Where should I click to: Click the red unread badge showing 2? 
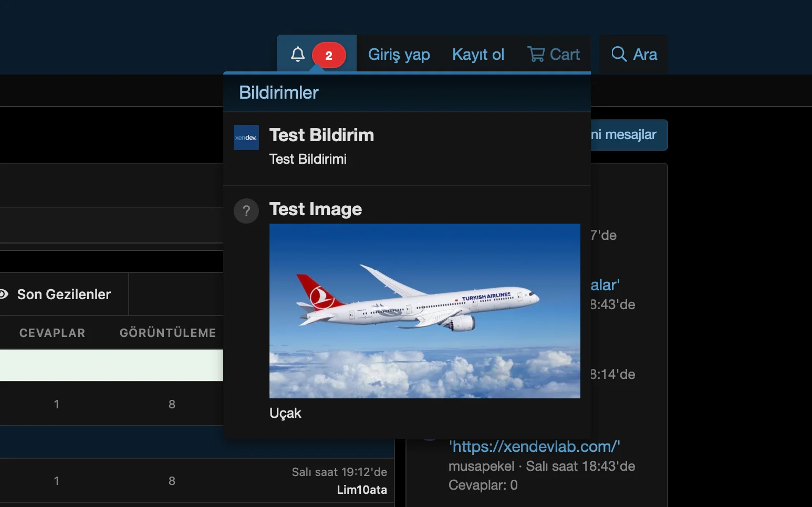(329, 56)
